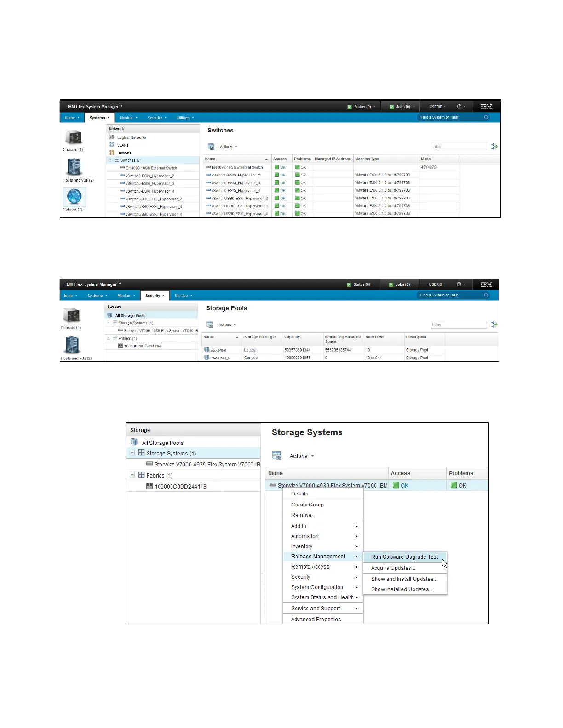This screenshot has width=563, height=728.
Task: Click the Chassis (1) icon on Storage Pools page
Action: point(72,316)
